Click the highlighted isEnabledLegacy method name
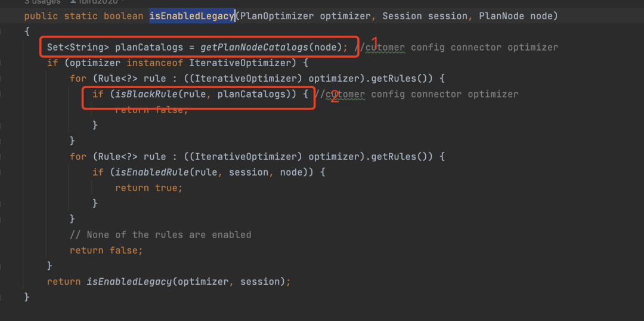The image size is (644, 321). [x=191, y=16]
